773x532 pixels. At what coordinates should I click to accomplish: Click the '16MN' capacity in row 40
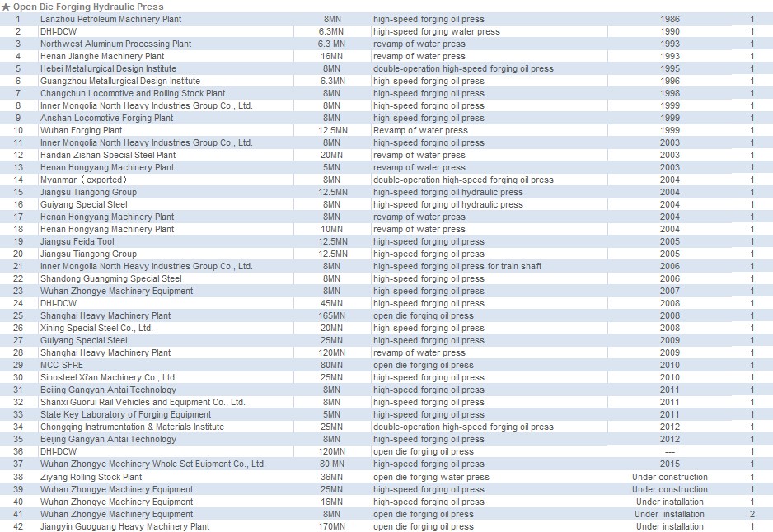(x=332, y=502)
